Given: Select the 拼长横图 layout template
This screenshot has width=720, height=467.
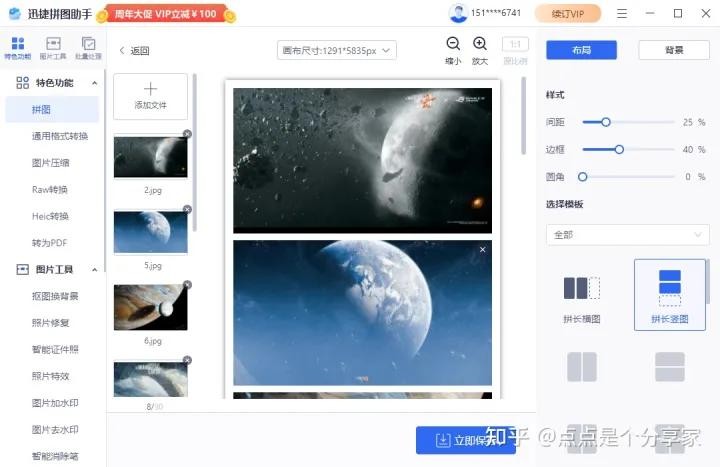Looking at the screenshot, I should (x=581, y=296).
